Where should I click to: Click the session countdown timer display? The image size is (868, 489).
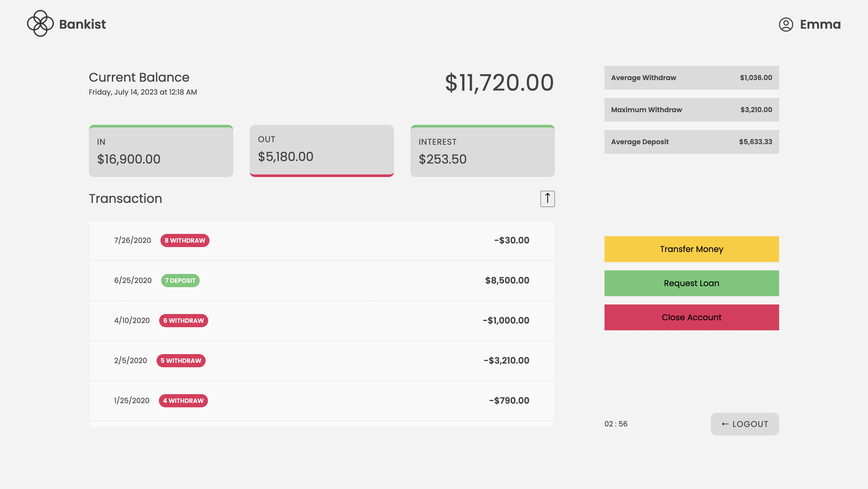click(616, 424)
